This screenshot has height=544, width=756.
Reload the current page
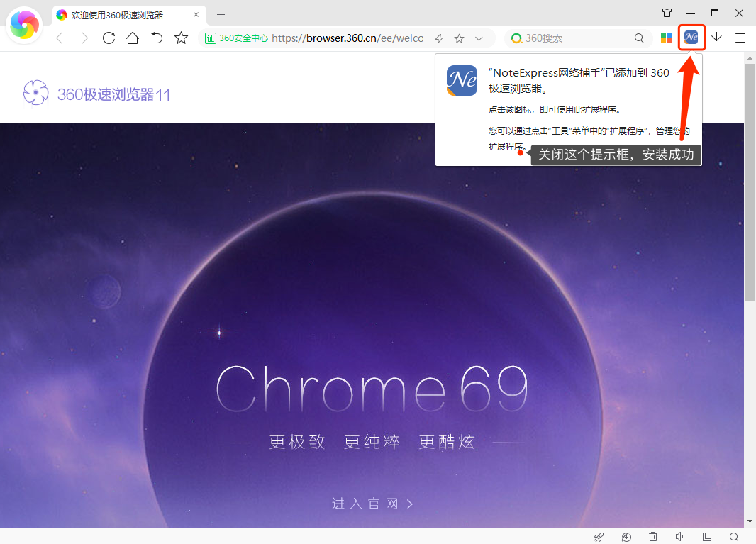point(109,38)
